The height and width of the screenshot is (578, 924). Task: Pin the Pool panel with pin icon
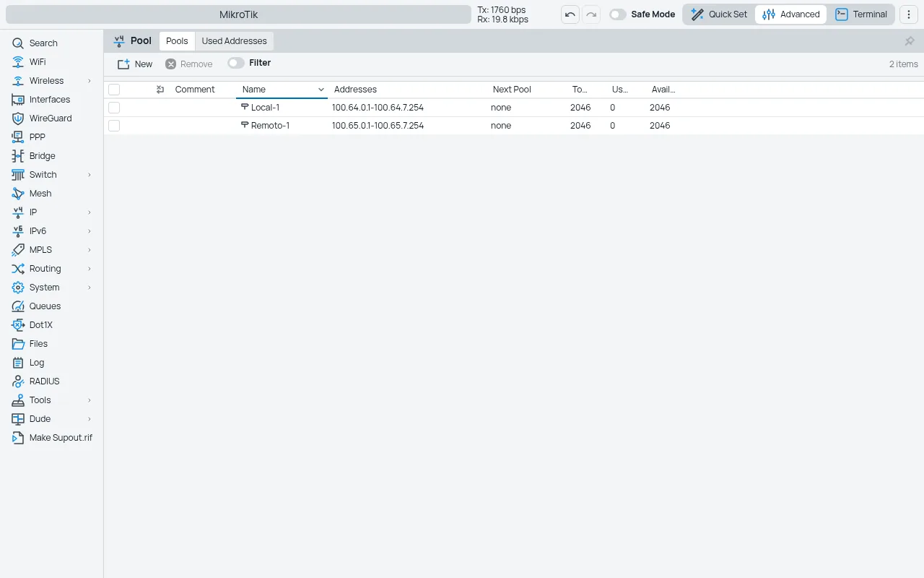point(910,41)
